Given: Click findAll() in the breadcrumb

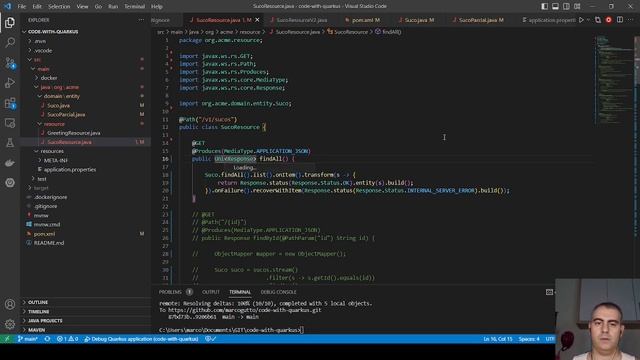Looking at the screenshot, I should click(388, 31).
